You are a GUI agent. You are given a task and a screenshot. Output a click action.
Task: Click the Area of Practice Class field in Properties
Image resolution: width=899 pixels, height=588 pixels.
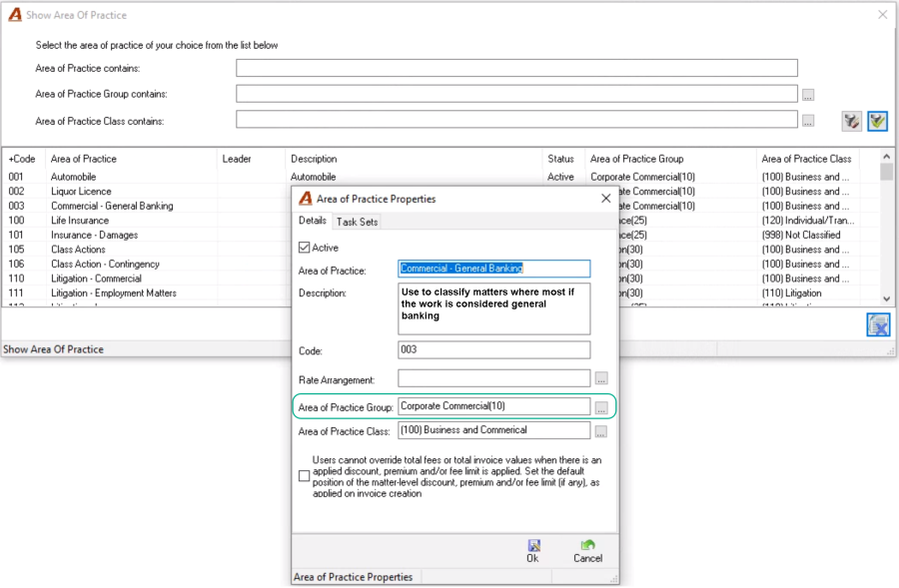[x=493, y=430]
